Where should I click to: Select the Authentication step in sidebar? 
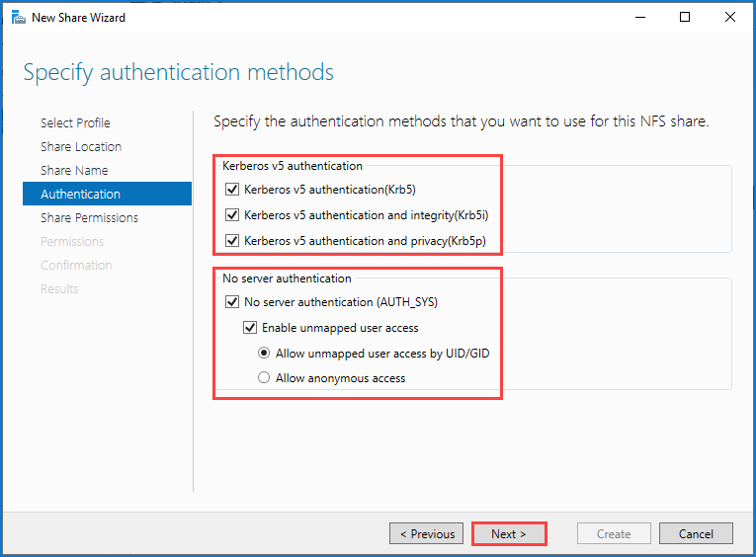coord(107,194)
